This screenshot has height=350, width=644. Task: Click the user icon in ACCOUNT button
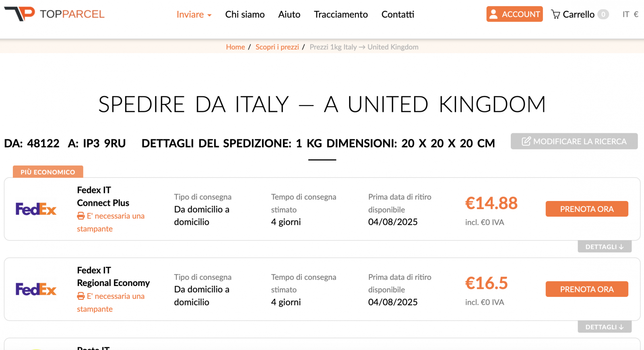pyautogui.click(x=493, y=14)
